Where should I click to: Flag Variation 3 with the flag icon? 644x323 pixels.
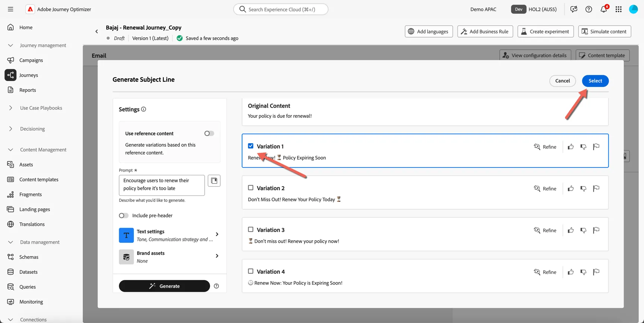(596, 230)
